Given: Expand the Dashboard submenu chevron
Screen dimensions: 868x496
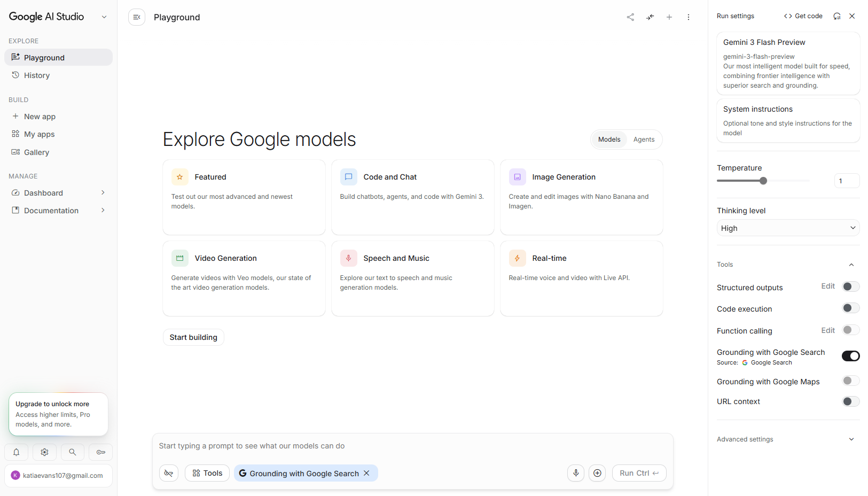Looking at the screenshot, I should pyautogui.click(x=103, y=192).
